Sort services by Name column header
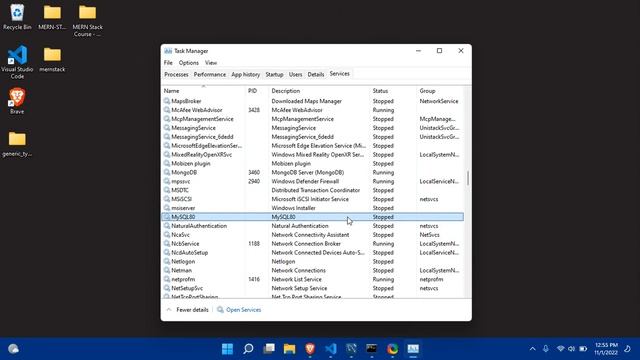The width and height of the screenshot is (640, 360). [203, 91]
